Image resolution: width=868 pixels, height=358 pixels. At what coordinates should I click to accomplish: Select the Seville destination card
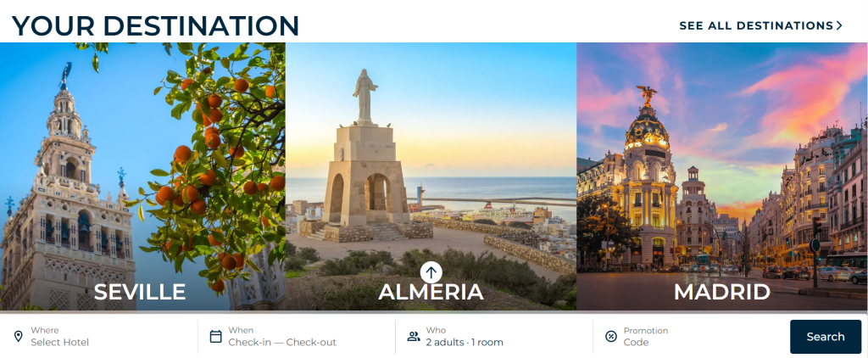142,176
